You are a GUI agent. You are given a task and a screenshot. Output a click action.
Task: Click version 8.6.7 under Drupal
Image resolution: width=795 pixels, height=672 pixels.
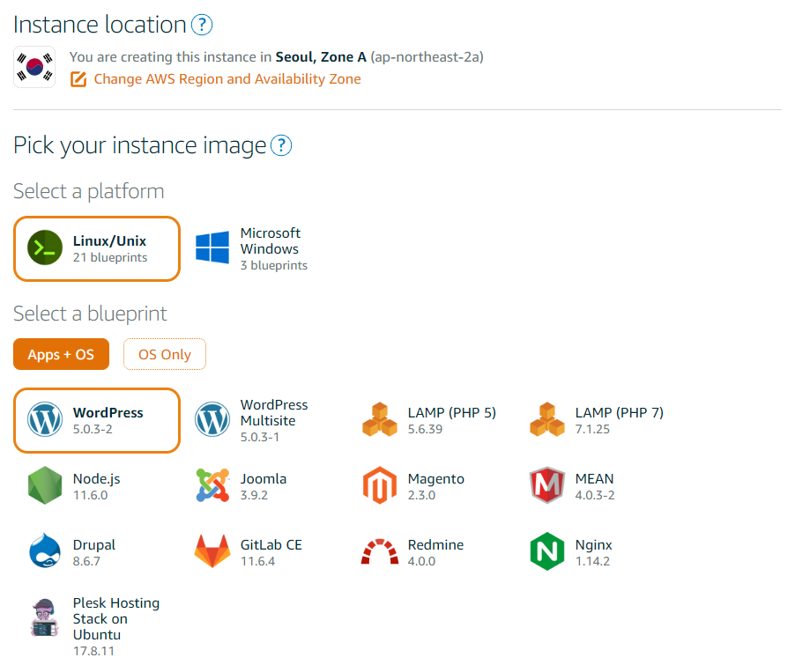point(86,562)
